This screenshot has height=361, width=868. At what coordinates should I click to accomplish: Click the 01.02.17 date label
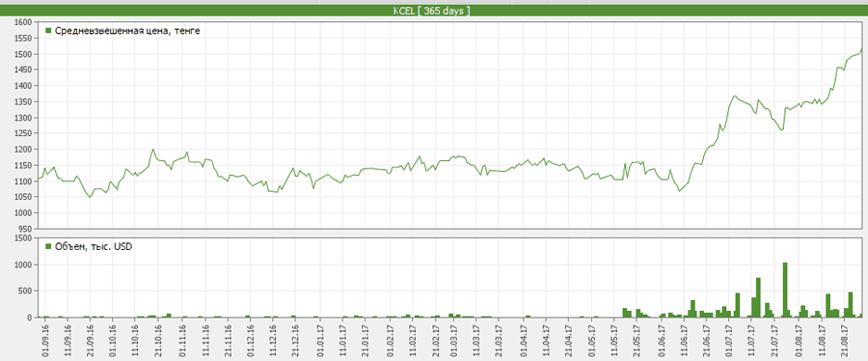(x=392, y=340)
